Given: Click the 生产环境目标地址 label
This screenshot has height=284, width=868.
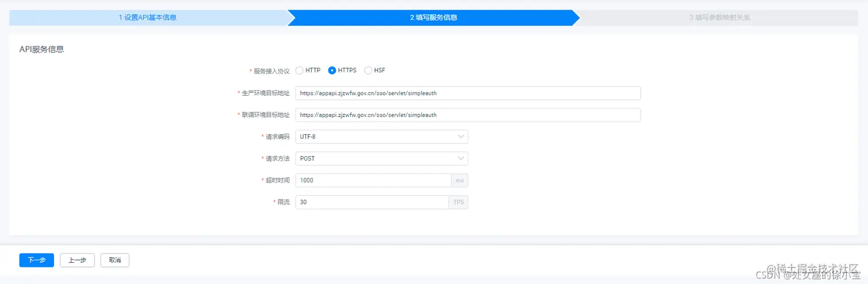Looking at the screenshot, I should pyautogui.click(x=266, y=93).
